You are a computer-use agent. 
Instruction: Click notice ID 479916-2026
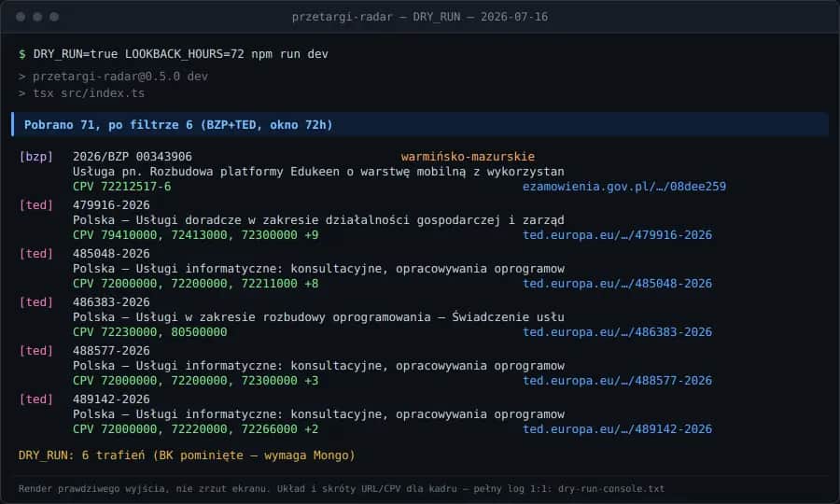111,205
